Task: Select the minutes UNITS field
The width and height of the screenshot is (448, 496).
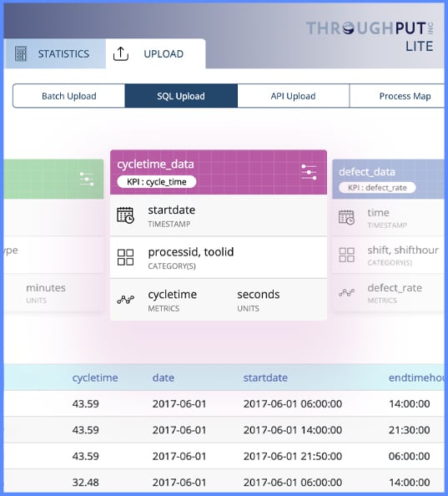Action: (46, 293)
